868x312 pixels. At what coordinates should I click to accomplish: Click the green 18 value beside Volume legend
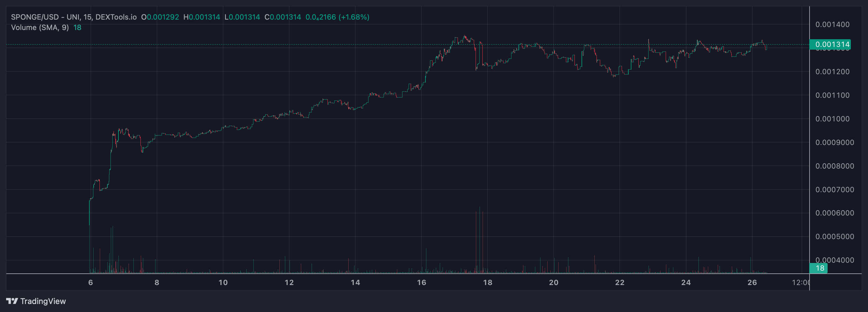click(77, 28)
